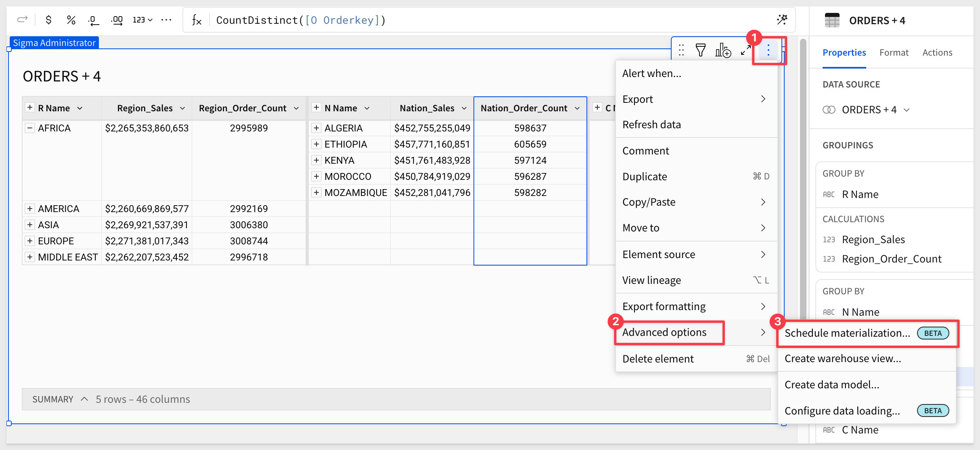Select View lineage menu item
The image size is (980, 450).
tap(696, 280)
